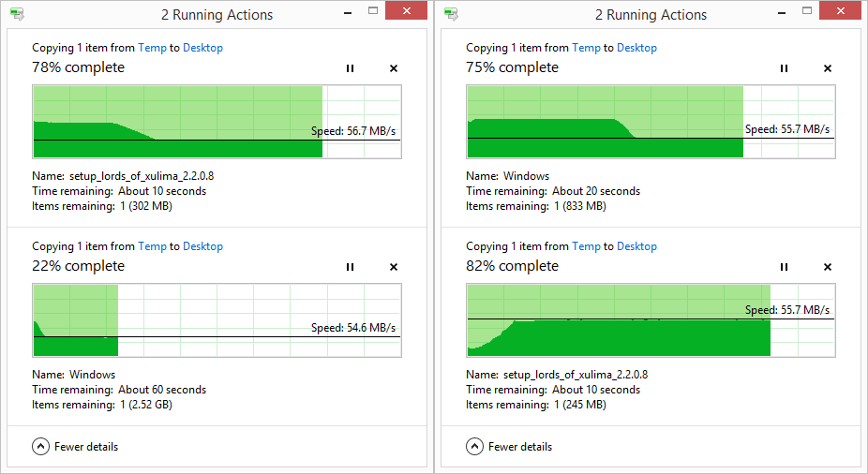
Task: Collapse details with Fewer details in right window
Action: [x=509, y=446]
